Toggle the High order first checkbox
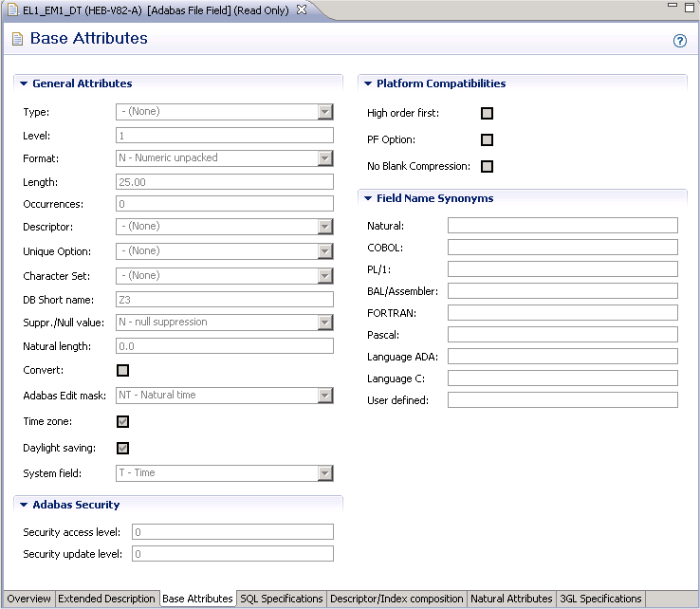Image resolution: width=700 pixels, height=609 pixels. (488, 114)
